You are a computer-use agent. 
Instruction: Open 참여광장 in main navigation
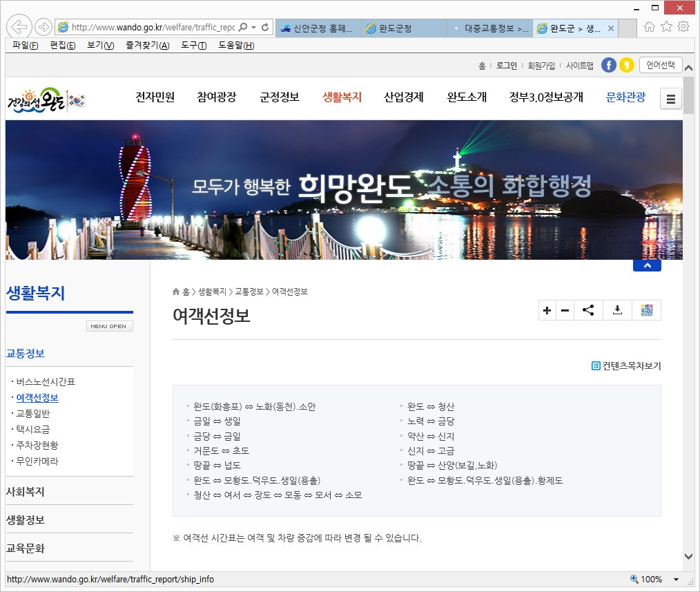tap(217, 97)
